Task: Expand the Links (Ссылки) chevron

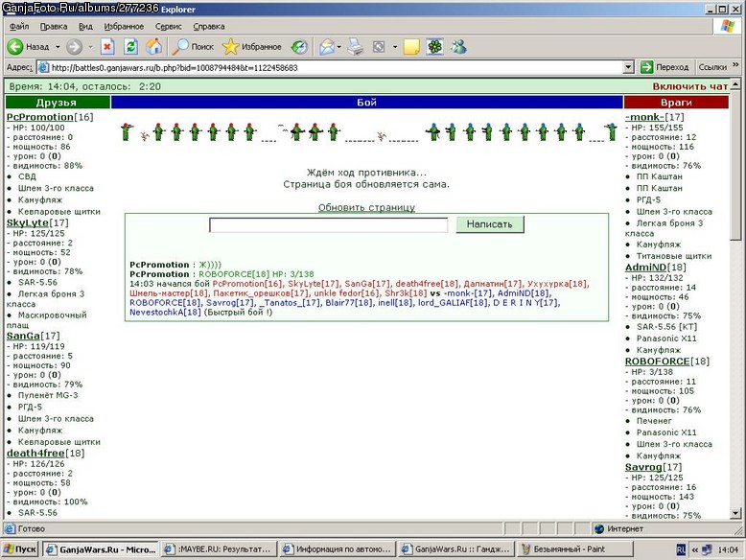Action: point(735,65)
